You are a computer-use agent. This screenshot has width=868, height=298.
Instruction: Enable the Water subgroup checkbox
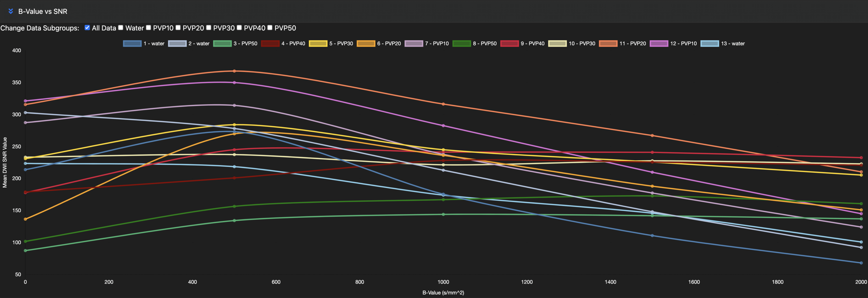pyautogui.click(x=121, y=28)
